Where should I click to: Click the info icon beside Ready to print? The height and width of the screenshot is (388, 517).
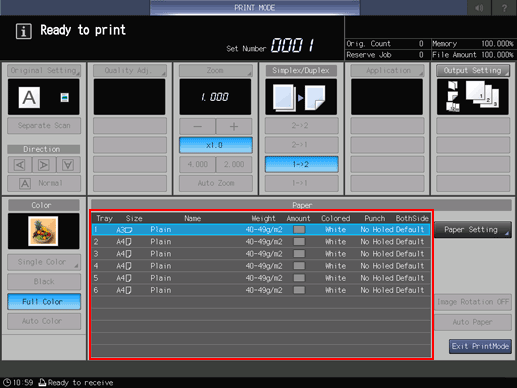pos(24,31)
